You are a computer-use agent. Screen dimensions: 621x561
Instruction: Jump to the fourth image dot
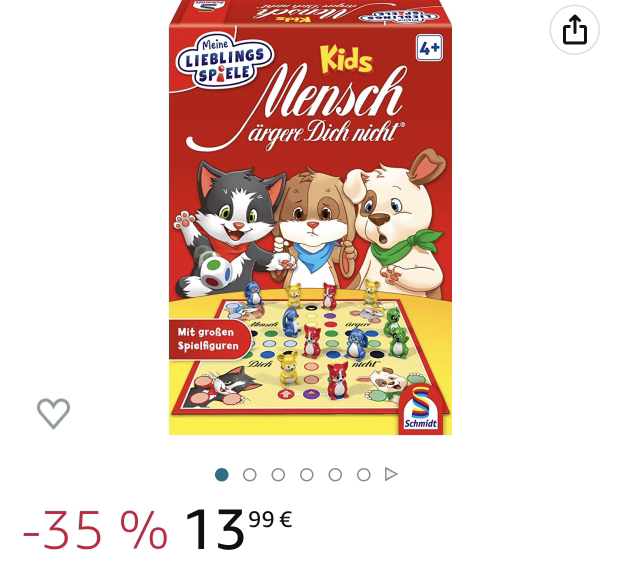pyautogui.click(x=307, y=474)
